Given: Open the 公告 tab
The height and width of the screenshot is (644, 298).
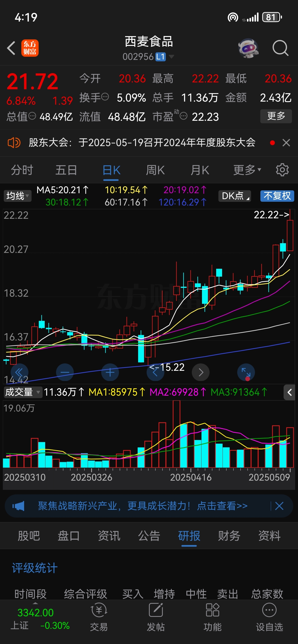Looking at the screenshot, I should click(x=149, y=536).
